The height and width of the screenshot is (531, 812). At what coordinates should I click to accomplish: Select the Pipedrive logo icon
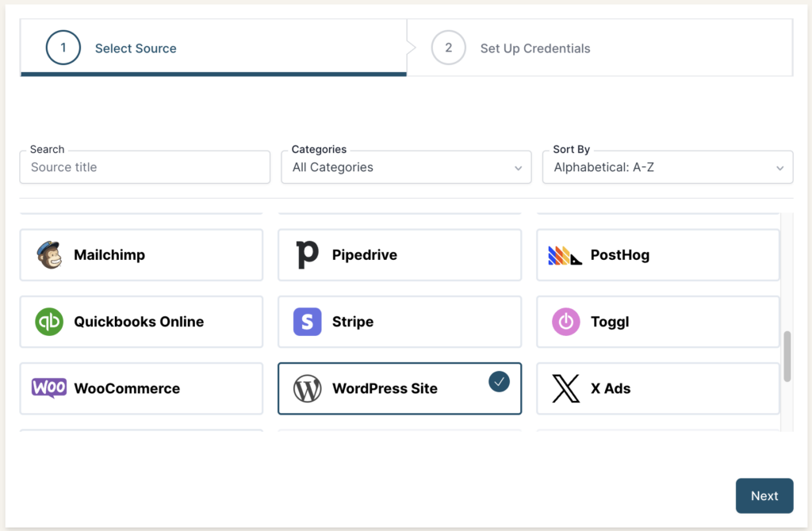point(307,255)
